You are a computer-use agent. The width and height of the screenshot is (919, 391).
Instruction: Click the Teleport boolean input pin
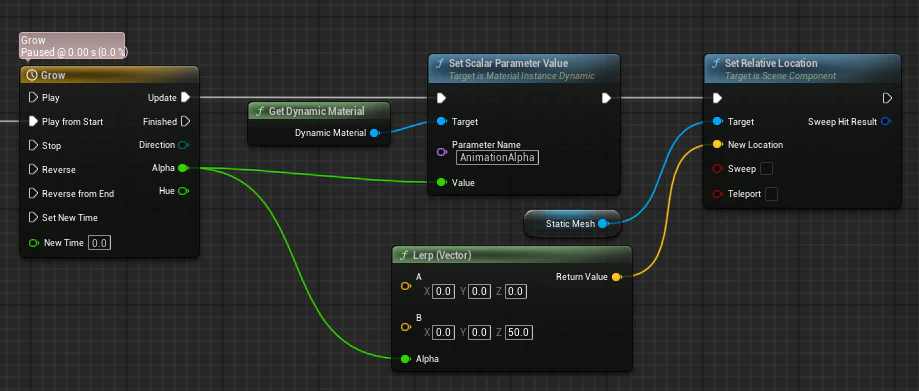tap(718, 193)
